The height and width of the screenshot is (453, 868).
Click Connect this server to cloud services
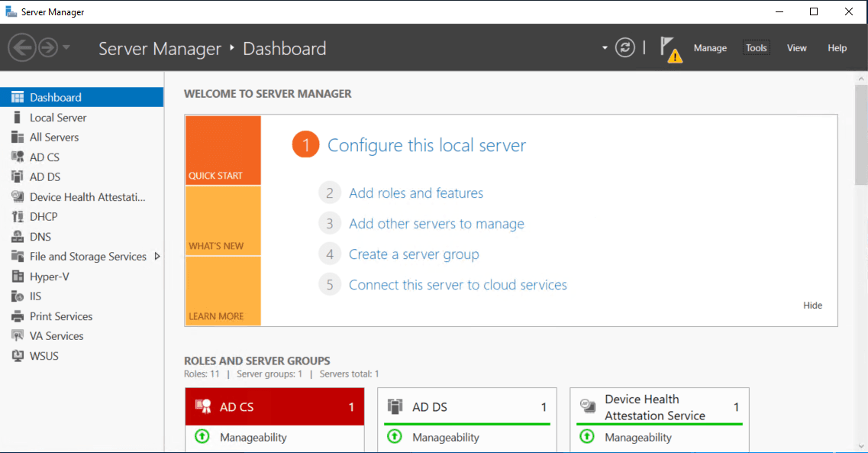click(x=458, y=285)
